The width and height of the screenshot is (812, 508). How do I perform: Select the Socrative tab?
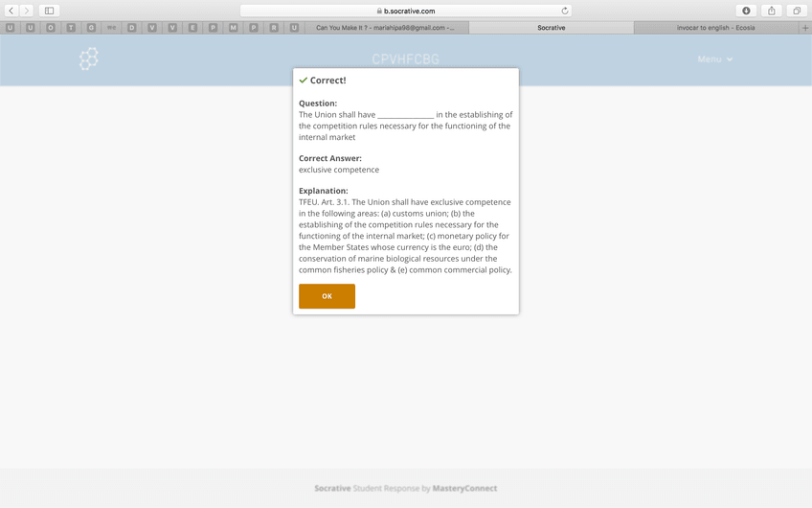click(551, 28)
